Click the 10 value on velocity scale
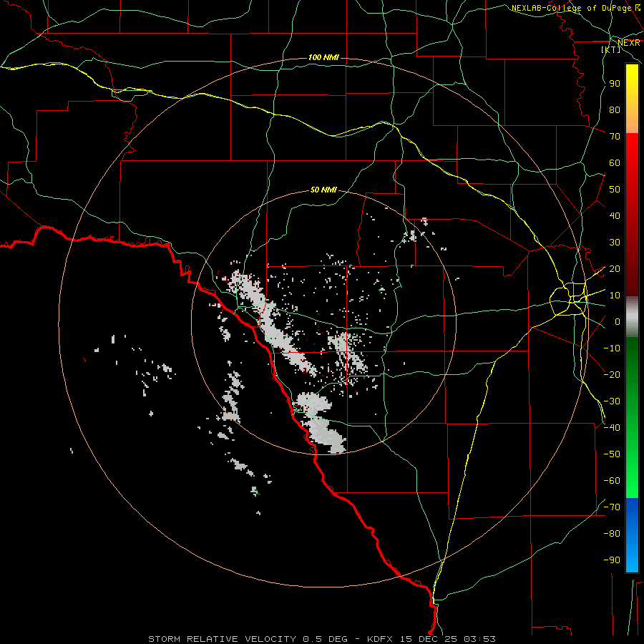The image size is (644, 644). pyautogui.click(x=615, y=296)
